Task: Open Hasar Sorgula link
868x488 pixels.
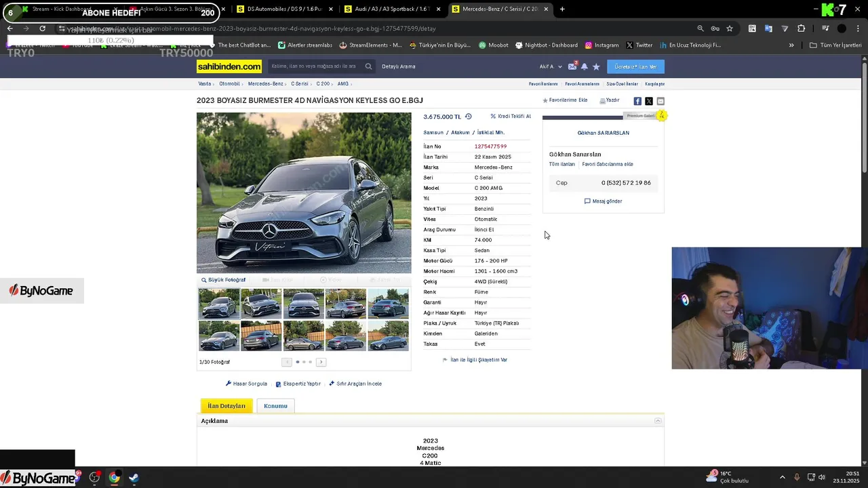Action: (x=246, y=384)
